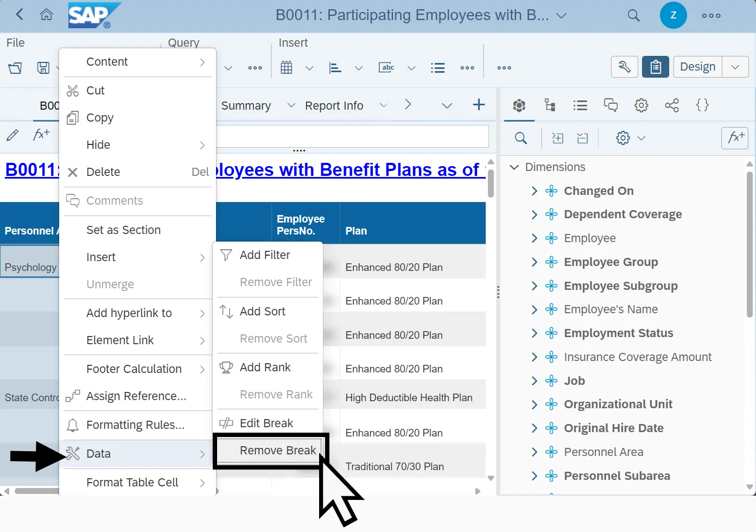Open the search magnifier in header

633,15
